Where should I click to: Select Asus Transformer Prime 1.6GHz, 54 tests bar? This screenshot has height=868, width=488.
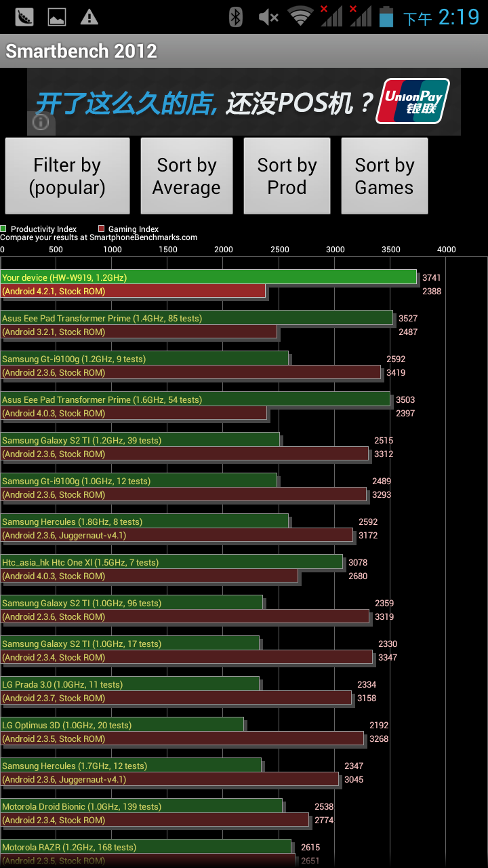pyautogui.click(x=196, y=399)
